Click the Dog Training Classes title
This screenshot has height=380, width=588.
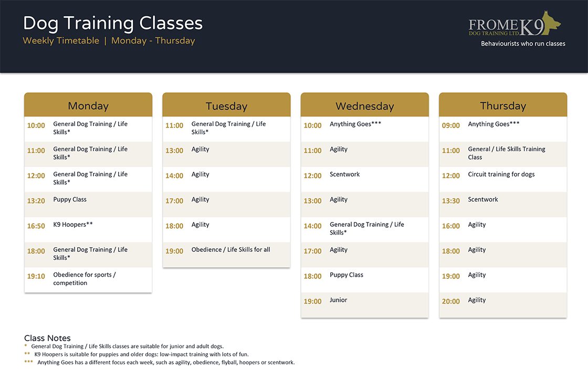click(113, 23)
